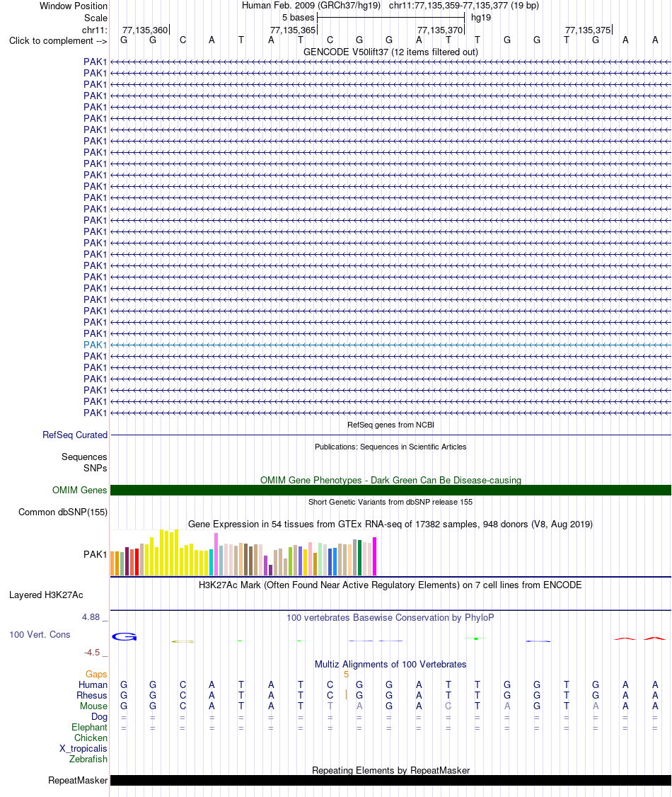Select the RefSeq Curated track label
The width and height of the screenshot is (672, 797).
(x=75, y=435)
